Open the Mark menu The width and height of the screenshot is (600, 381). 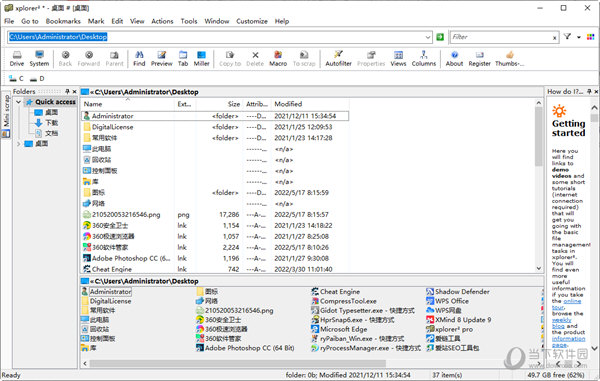tap(96, 21)
